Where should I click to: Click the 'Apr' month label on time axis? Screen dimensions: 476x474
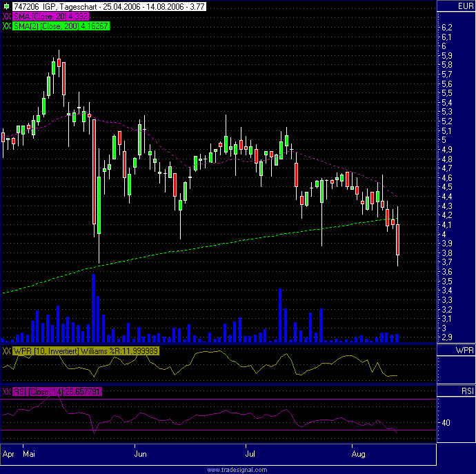click(x=8, y=454)
